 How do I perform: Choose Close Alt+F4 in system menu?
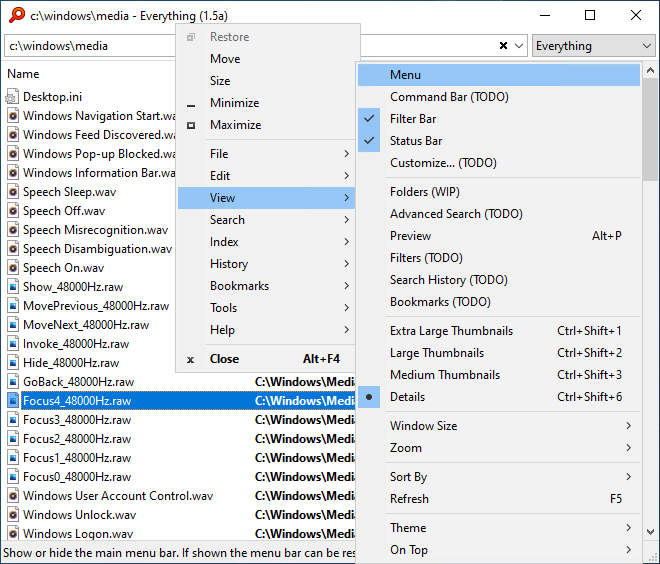click(266, 359)
